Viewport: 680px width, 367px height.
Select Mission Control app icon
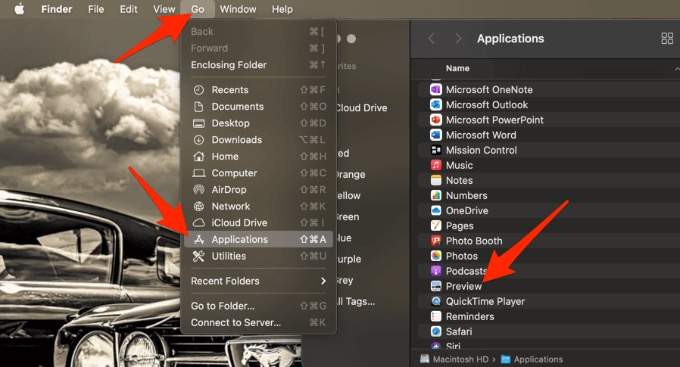click(x=436, y=150)
